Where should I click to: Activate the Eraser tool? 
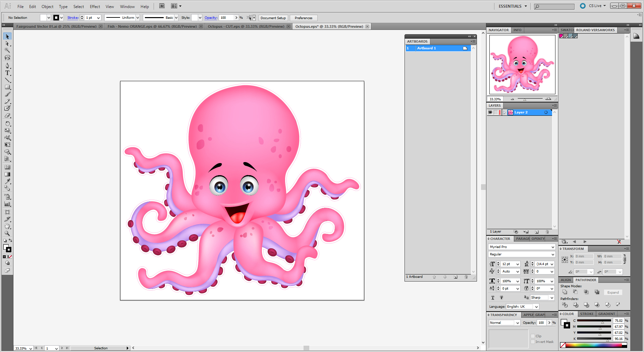(x=7, y=115)
